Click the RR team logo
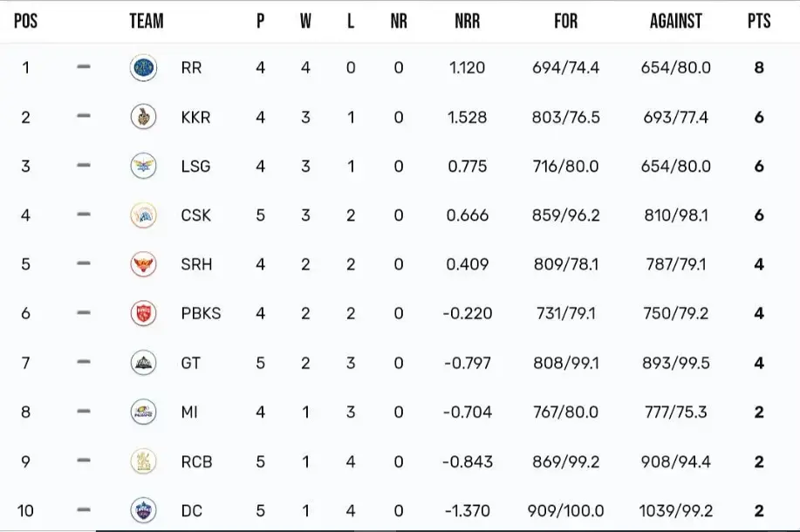Screen dimensions: 800x532 [x=143, y=68]
